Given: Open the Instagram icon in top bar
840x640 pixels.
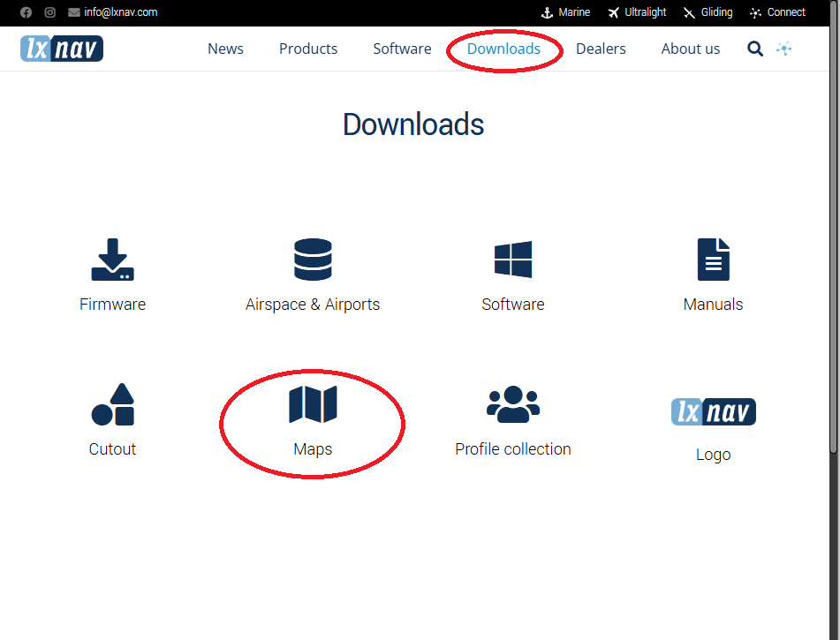Looking at the screenshot, I should click(50, 12).
